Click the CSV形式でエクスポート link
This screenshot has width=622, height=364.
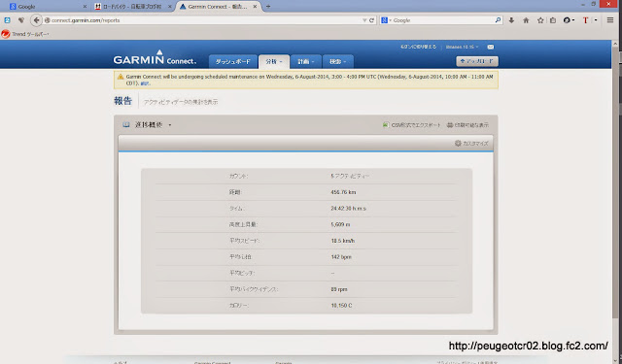click(416, 125)
